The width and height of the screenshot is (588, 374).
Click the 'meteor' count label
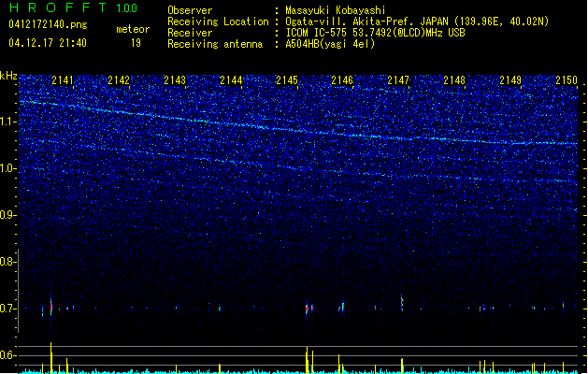point(133,29)
